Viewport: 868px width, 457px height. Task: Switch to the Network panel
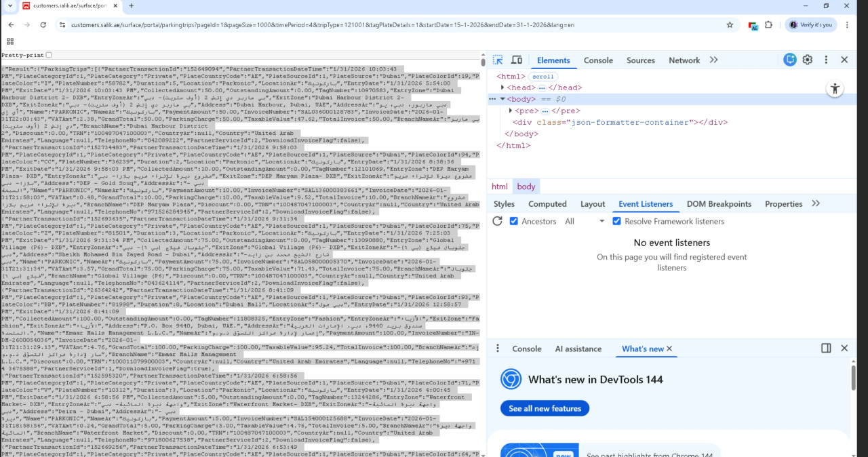(x=684, y=60)
